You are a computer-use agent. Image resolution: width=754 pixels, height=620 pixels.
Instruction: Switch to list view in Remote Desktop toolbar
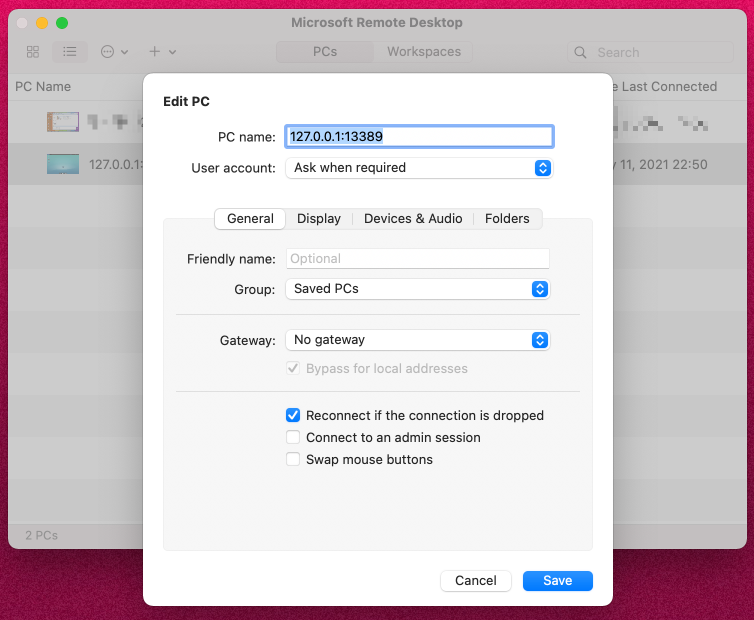click(x=70, y=51)
